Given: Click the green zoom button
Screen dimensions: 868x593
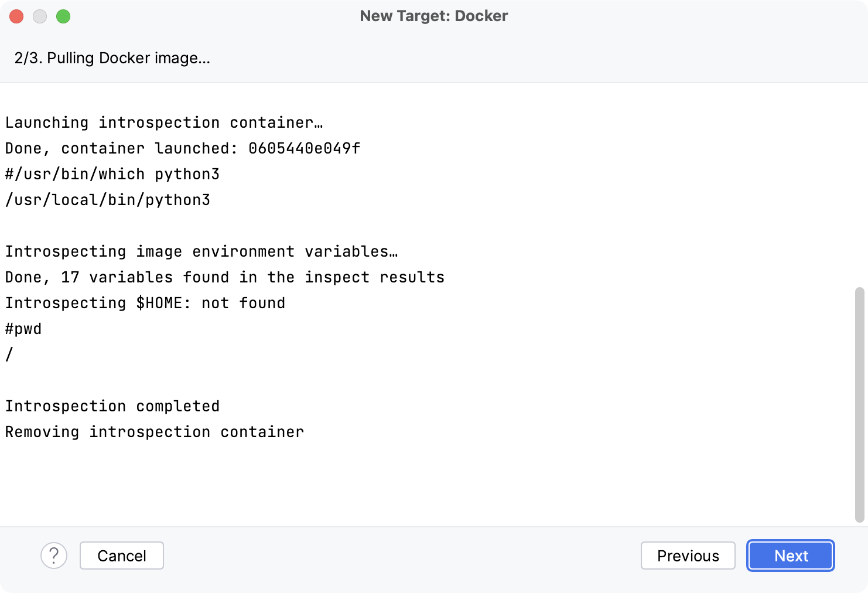Looking at the screenshot, I should [63, 16].
